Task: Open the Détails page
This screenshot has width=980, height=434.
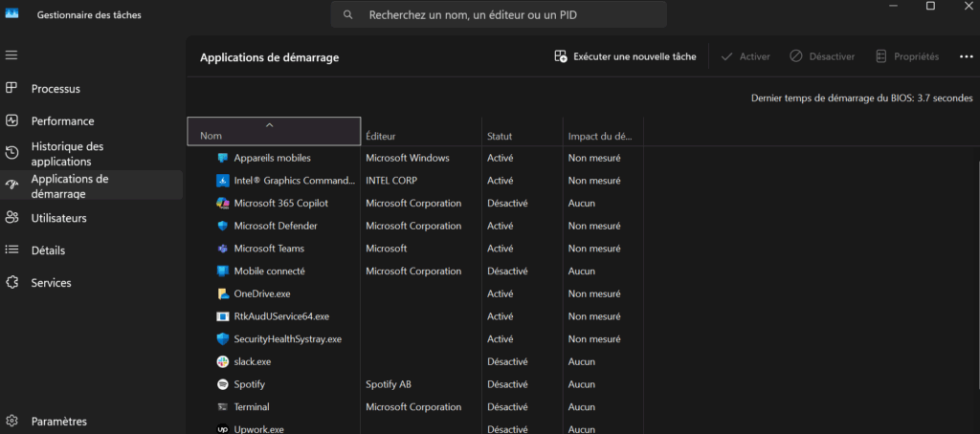Action: tap(48, 250)
